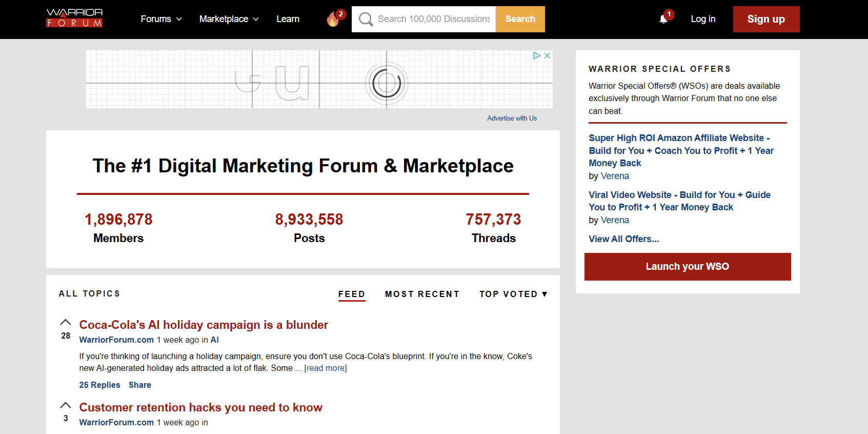Open the 25 Replies link
The width and height of the screenshot is (868, 434).
[99, 385]
